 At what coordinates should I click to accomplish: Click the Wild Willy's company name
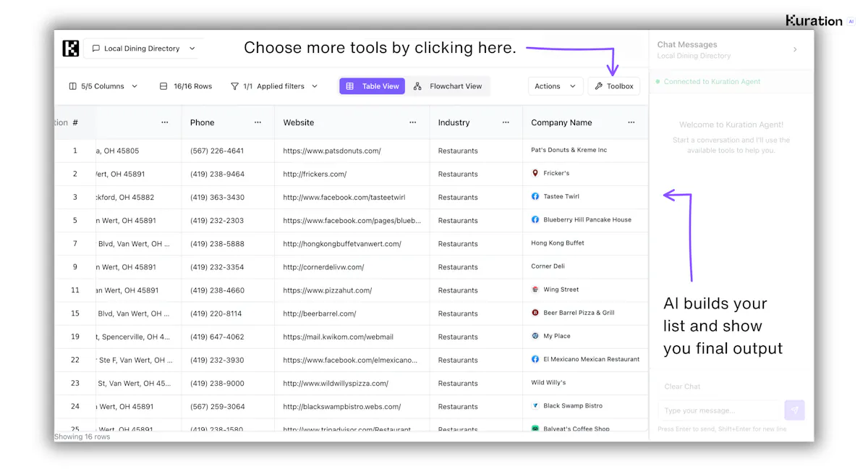point(548,382)
